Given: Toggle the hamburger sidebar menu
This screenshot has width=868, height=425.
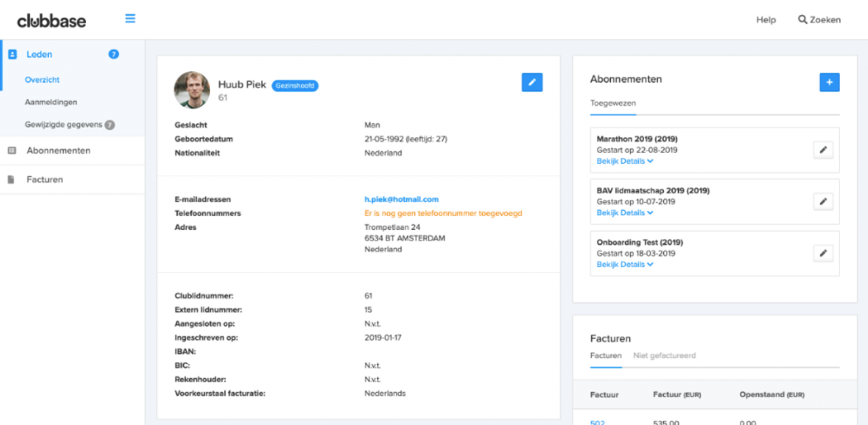Looking at the screenshot, I should click(x=130, y=19).
